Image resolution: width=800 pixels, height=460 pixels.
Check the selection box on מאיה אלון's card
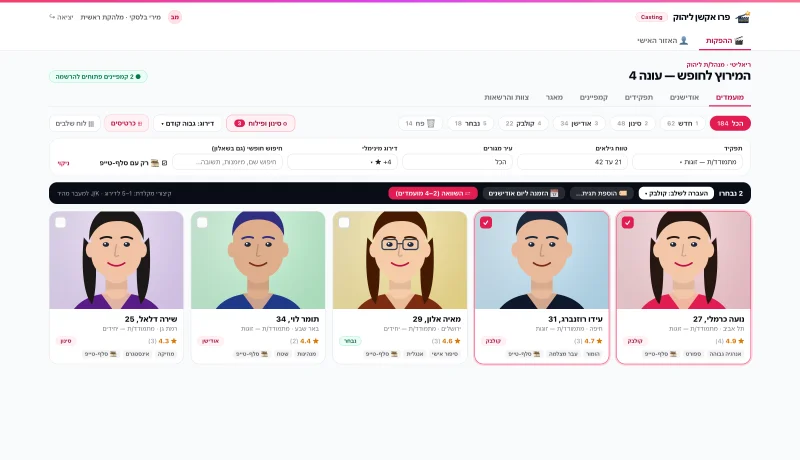(x=344, y=223)
